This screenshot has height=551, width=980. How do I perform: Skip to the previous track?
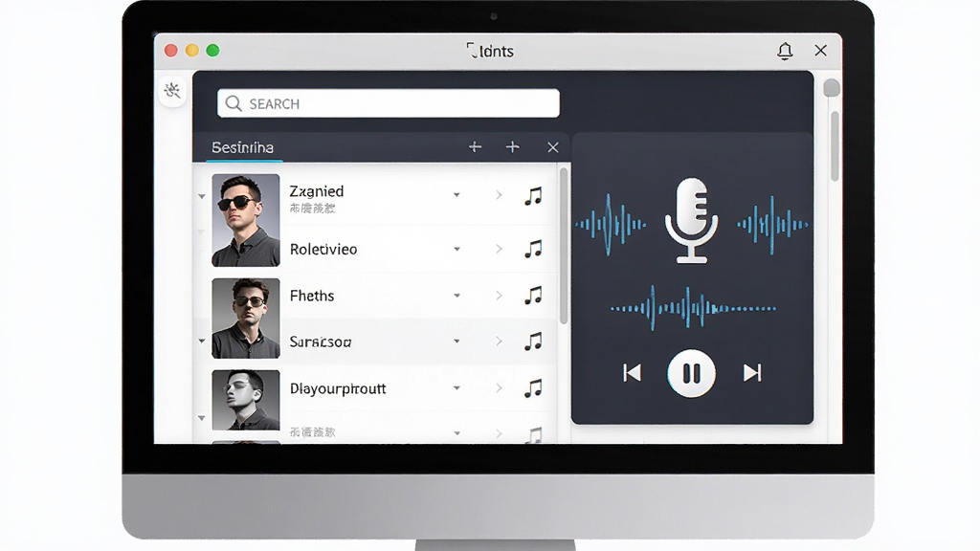point(632,373)
